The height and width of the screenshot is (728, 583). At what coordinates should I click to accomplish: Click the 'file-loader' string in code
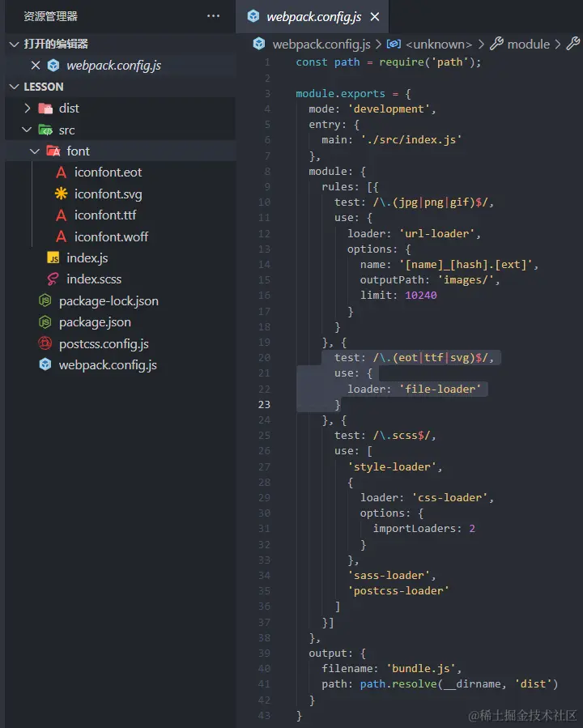pos(440,389)
